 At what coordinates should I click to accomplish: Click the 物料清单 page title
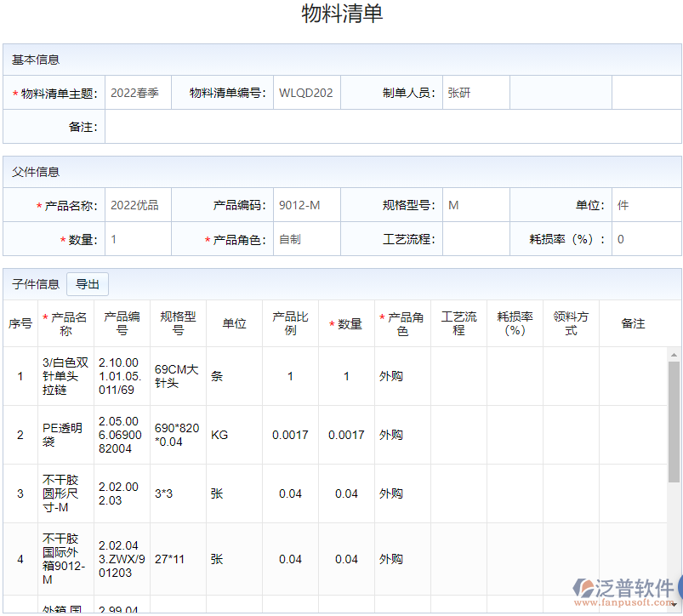coord(341,14)
